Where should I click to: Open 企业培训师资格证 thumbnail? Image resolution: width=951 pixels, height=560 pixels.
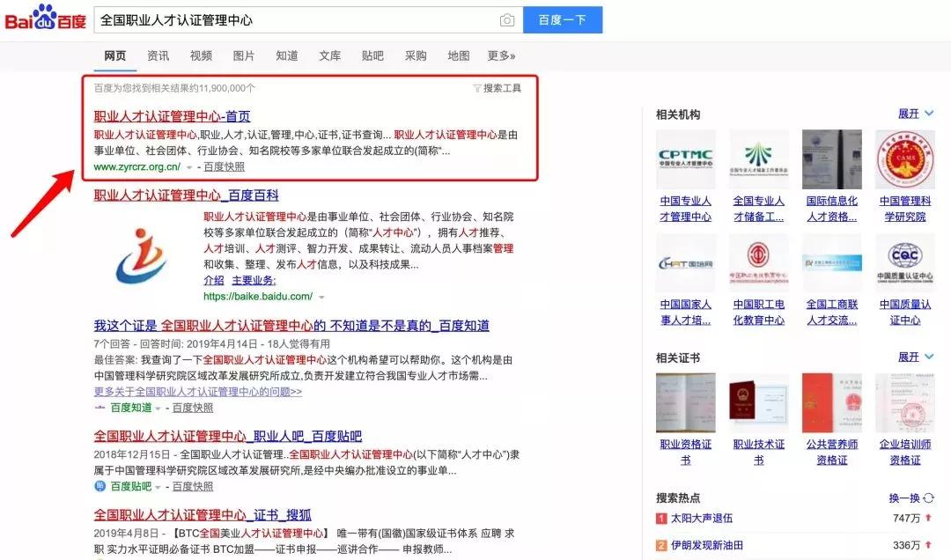tap(905, 403)
